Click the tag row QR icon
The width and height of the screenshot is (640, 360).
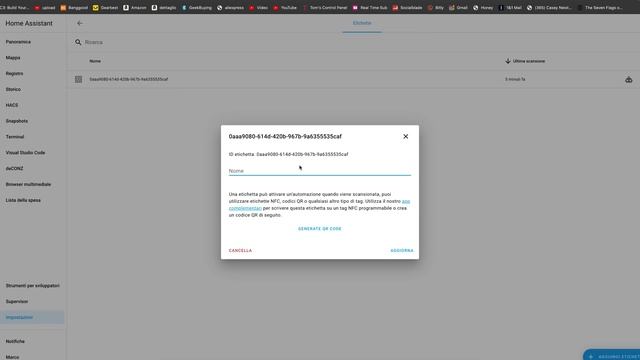(x=78, y=79)
